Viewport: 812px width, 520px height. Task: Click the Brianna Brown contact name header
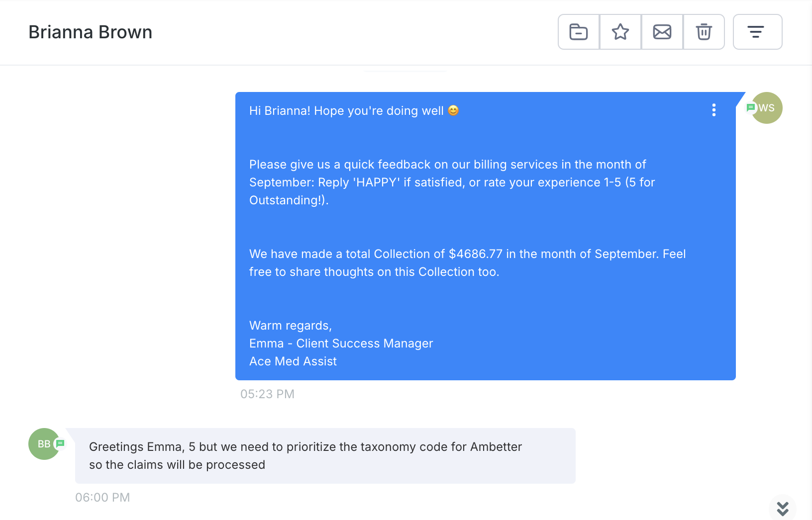click(x=91, y=32)
